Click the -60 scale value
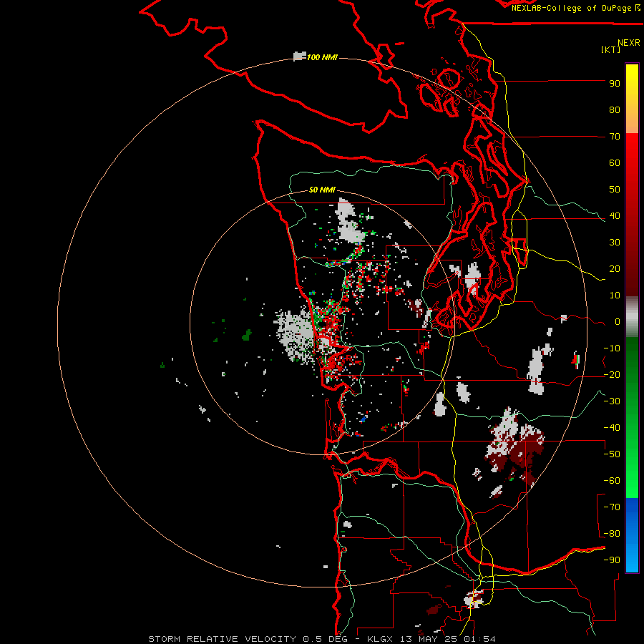This screenshot has height=644, width=644. click(612, 481)
